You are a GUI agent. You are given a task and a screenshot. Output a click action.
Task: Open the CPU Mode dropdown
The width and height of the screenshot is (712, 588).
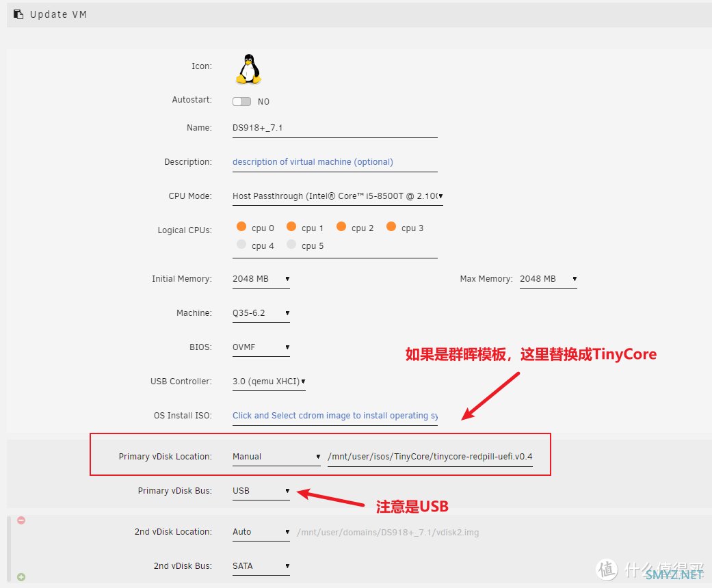tap(338, 196)
